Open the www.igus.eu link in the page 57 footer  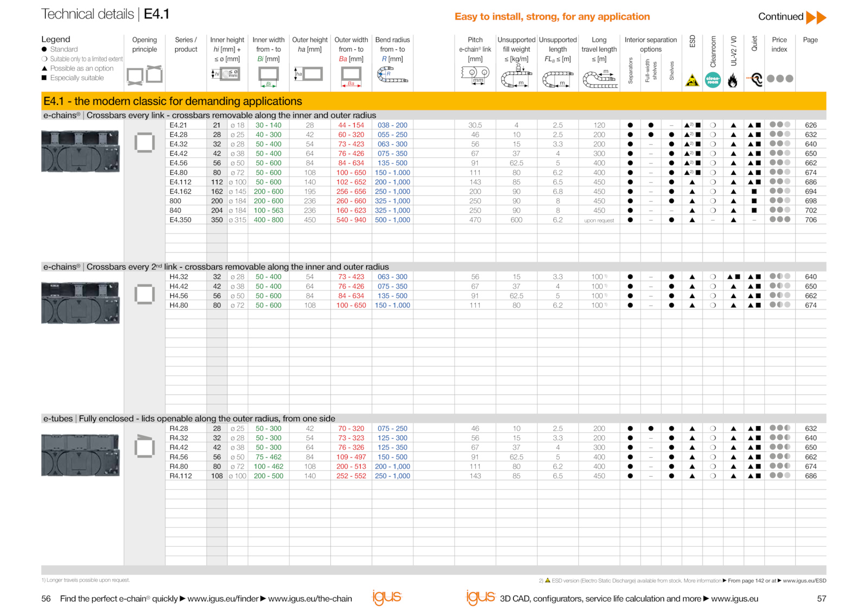point(735,598)
